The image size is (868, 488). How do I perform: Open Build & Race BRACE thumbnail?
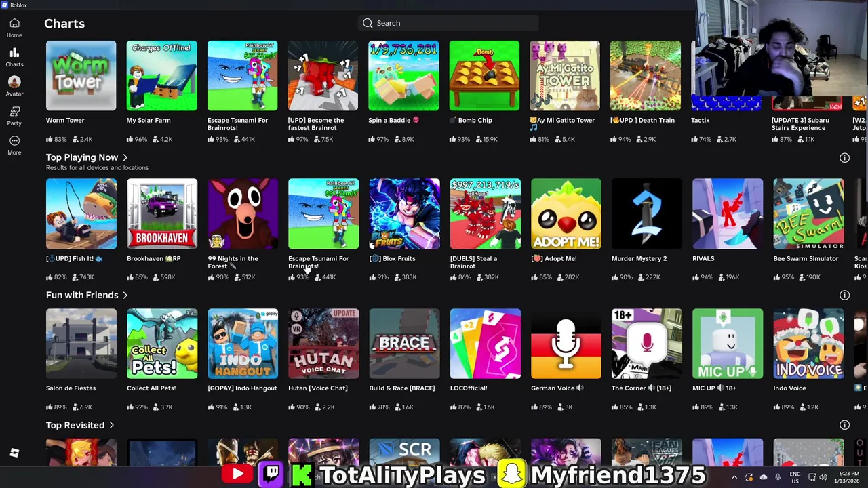404,344
